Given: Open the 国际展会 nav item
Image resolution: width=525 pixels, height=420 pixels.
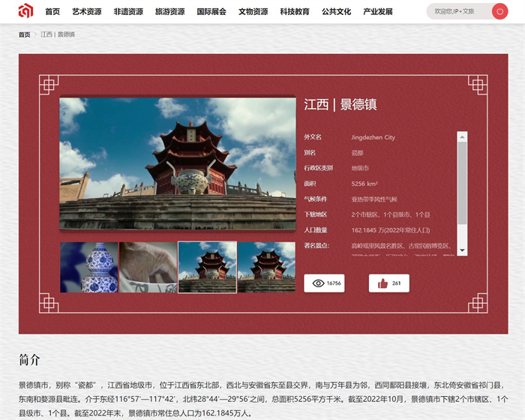Looking at the screenshot, I should point(211,12).
